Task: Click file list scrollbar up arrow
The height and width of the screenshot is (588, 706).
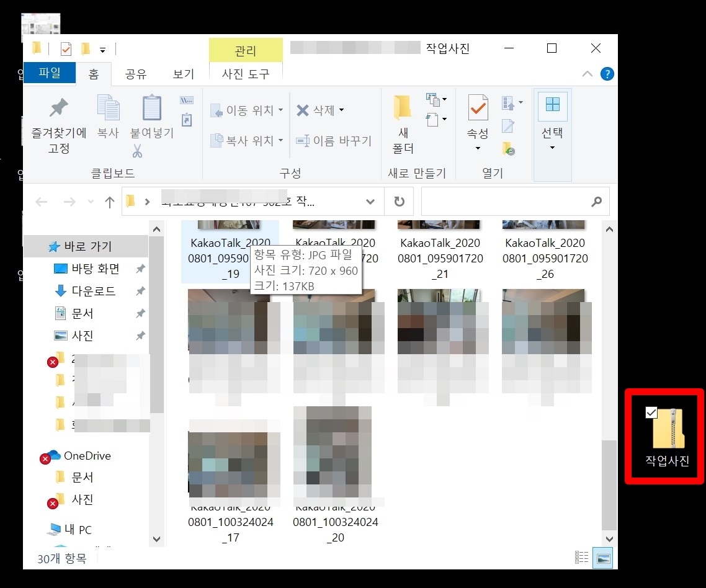Action: click(609, 229)
